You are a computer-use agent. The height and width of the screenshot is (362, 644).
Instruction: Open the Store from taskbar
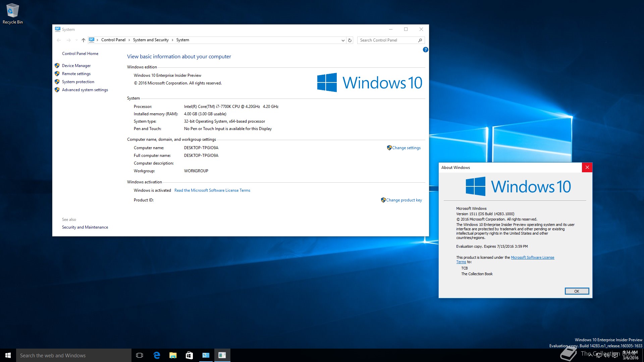[189, 355]
